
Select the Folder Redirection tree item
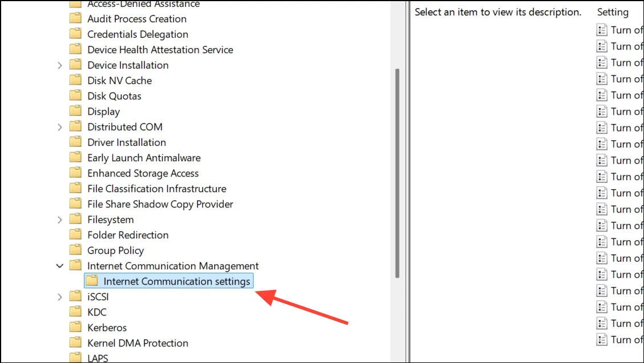pos(128,235)
